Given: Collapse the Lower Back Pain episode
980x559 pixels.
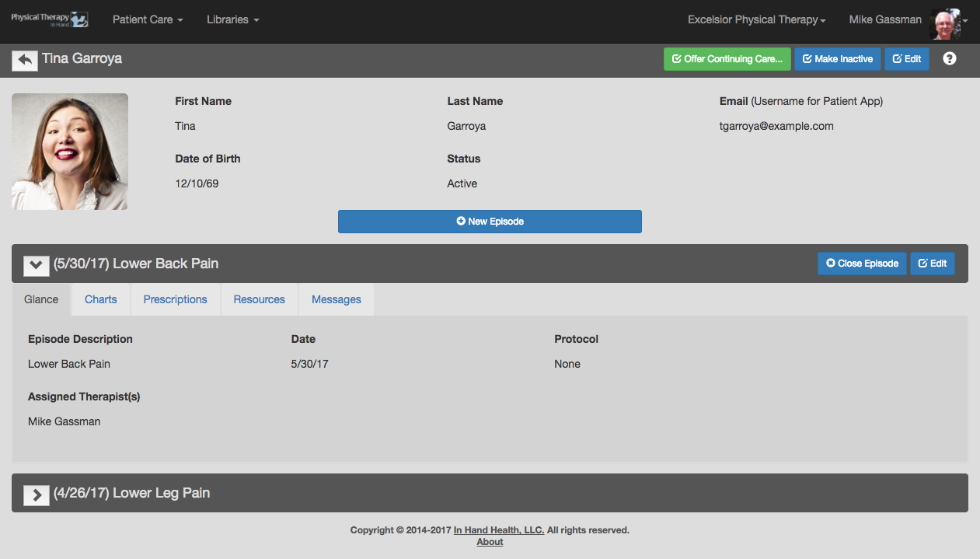Looking at the screenshot, I should tap(37, 264).
